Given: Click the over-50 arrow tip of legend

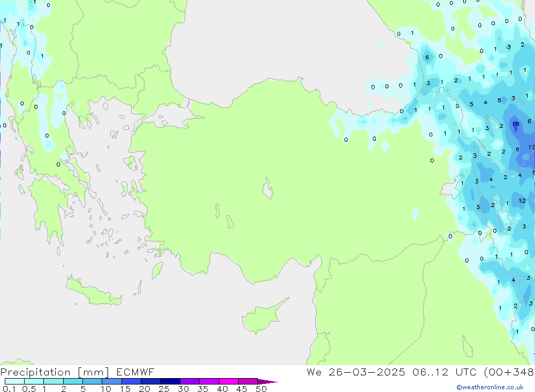Looking at the screenshot, I should [x=267, y=382].
